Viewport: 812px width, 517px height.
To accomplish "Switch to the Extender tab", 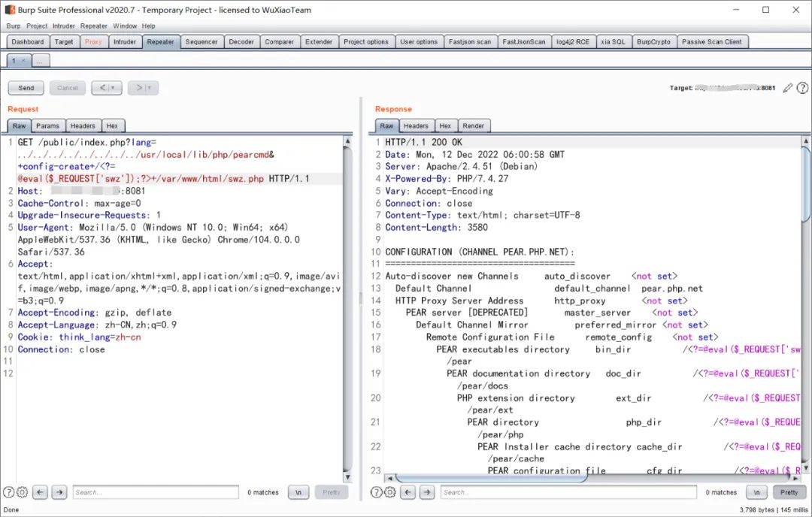I will (x=319, y=42).
